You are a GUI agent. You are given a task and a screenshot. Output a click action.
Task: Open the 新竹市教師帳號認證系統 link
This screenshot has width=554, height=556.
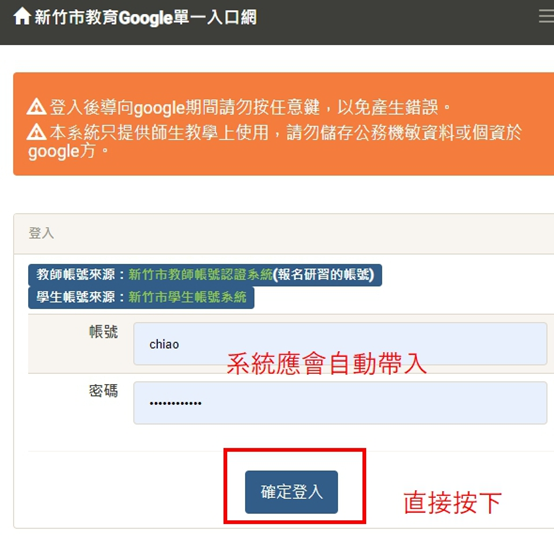[200, 274]
